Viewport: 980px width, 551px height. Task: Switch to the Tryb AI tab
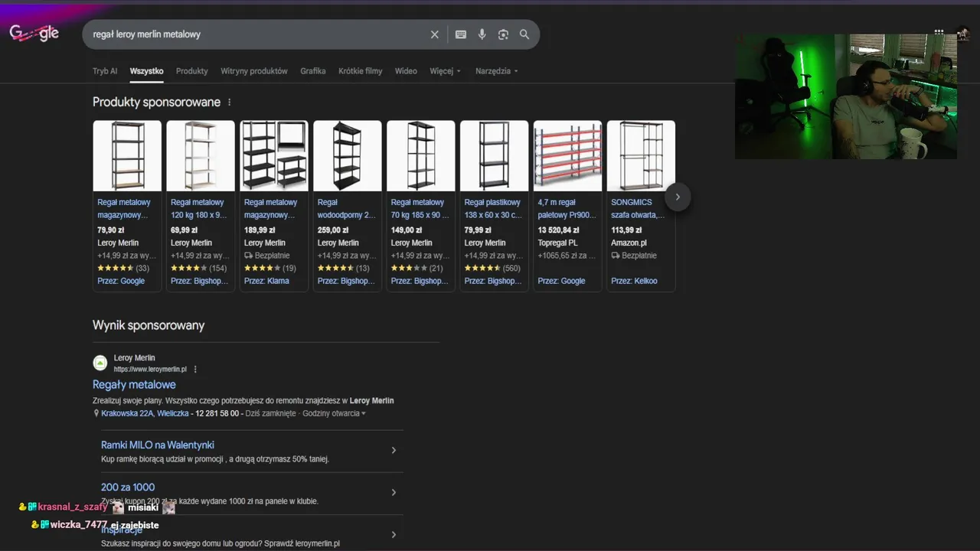click(x=105, y=71)
